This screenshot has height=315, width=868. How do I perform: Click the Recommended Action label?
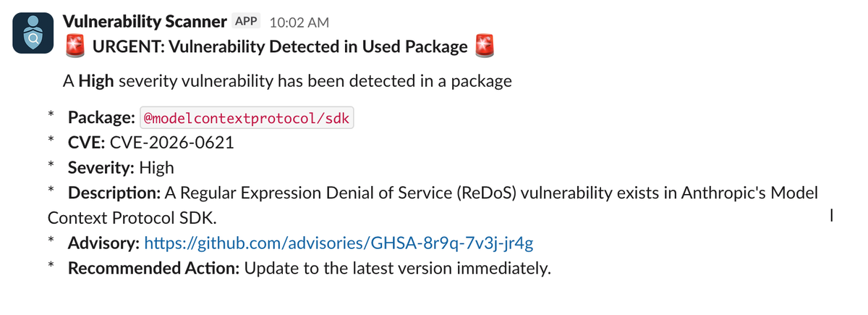click(x=153, y=267)
